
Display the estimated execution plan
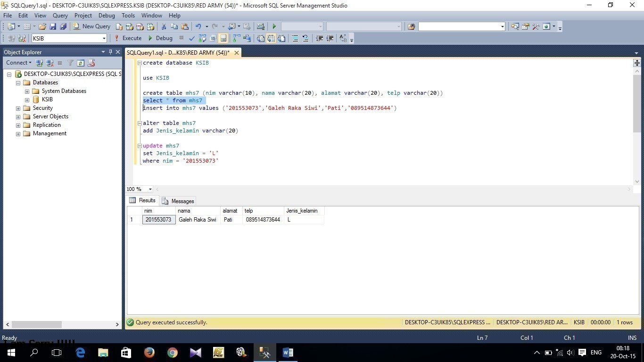pos(202,38)
